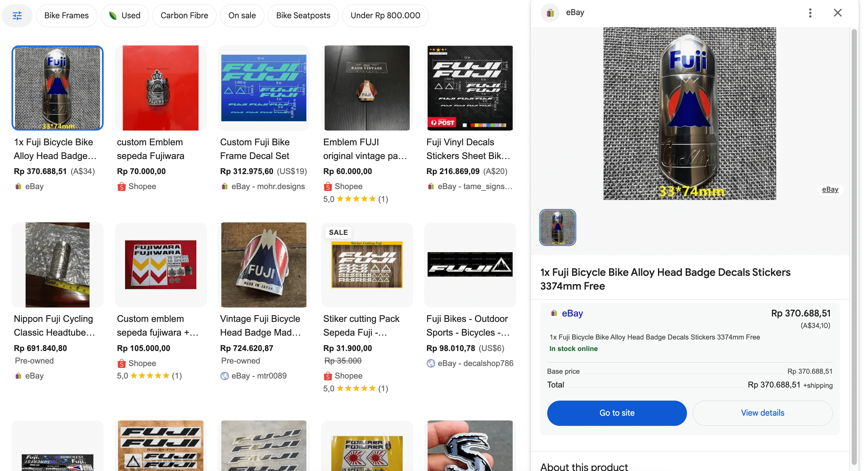The image size is (868, 471).
Task: Close the eBay product panel
Action: (837, 13)
